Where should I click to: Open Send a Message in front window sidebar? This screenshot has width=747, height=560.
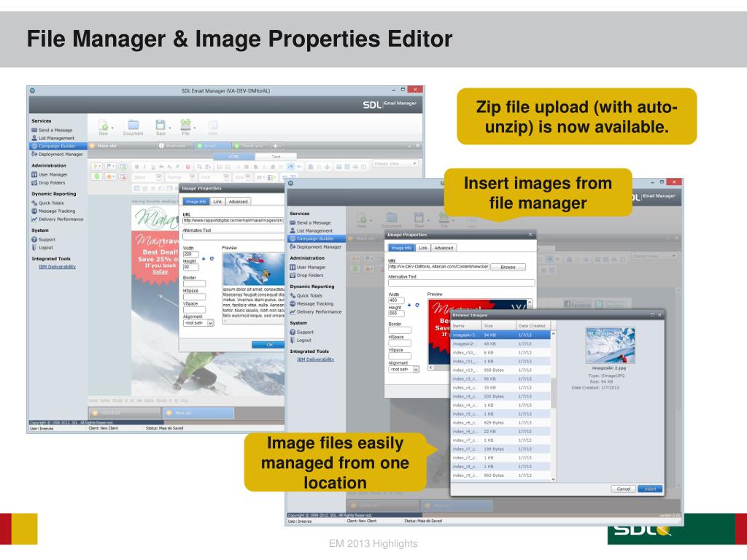(310, 223)
